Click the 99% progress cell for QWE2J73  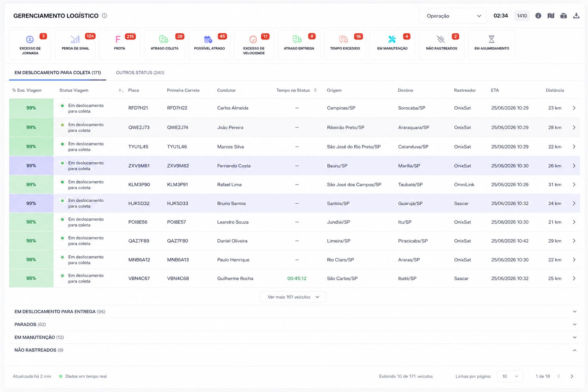tap(31, 127)
